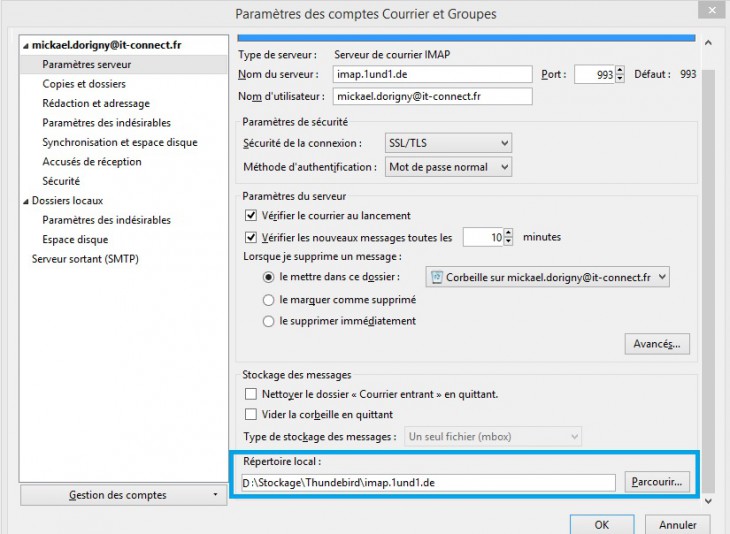Open Méthode d'authentification dropdown
The height and width of the screenshot is (534, 730).
pyautogui.click(x=448, y=167)
